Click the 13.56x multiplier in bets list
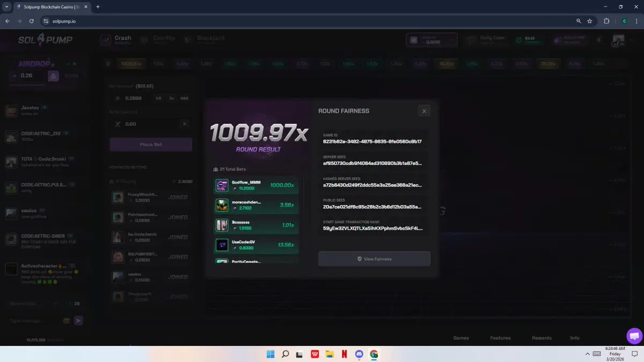The height and width of the screenshot is (362, 644). (286, 245)
